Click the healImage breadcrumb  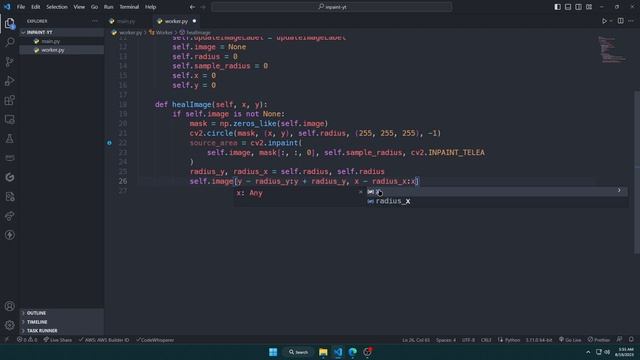[x=198, y=32]
